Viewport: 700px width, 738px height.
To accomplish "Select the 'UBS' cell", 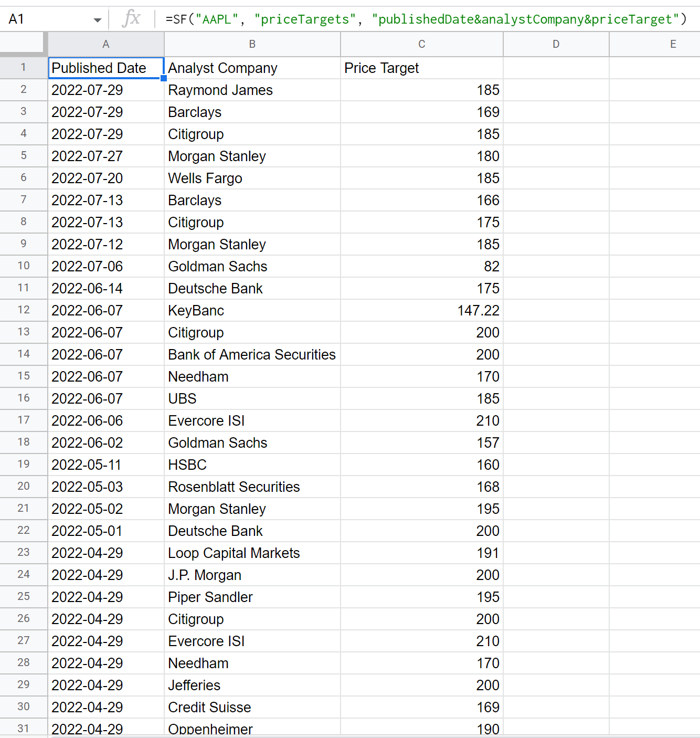I will coord(252,398).
